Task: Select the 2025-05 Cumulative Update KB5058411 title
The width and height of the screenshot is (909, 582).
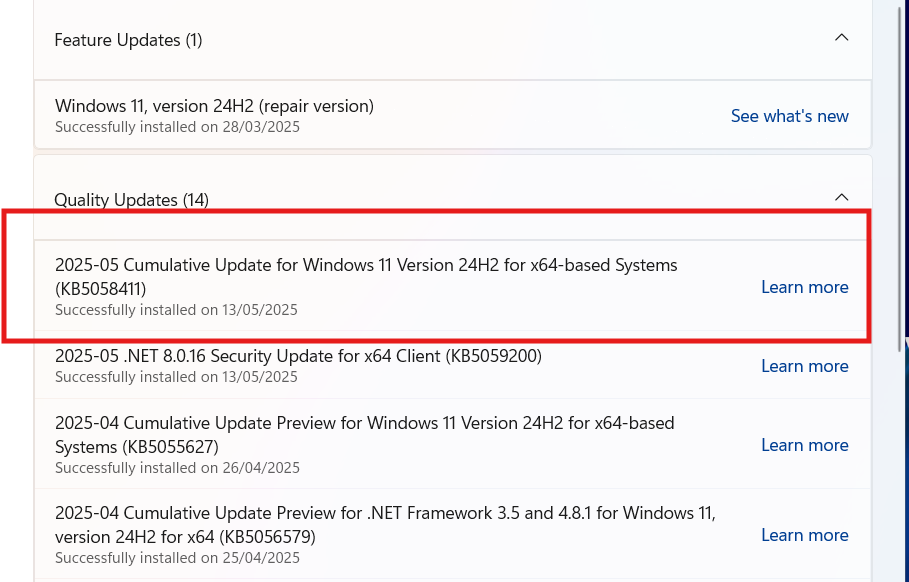Action: [366, 277]
